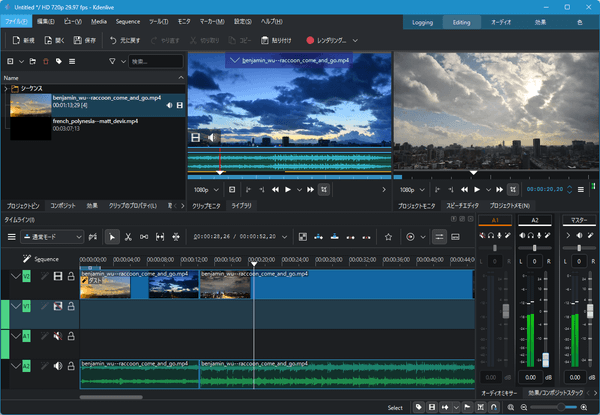Toggle lock on the V2 track
Image resolution: width=600 pixels, height=415 pixels.
[71, 277]
